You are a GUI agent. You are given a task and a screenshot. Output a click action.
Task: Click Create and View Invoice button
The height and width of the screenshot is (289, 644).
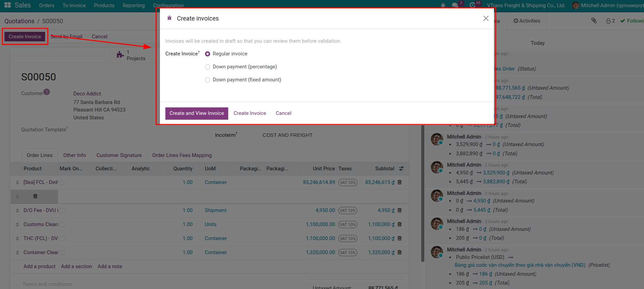click(196, 113)
